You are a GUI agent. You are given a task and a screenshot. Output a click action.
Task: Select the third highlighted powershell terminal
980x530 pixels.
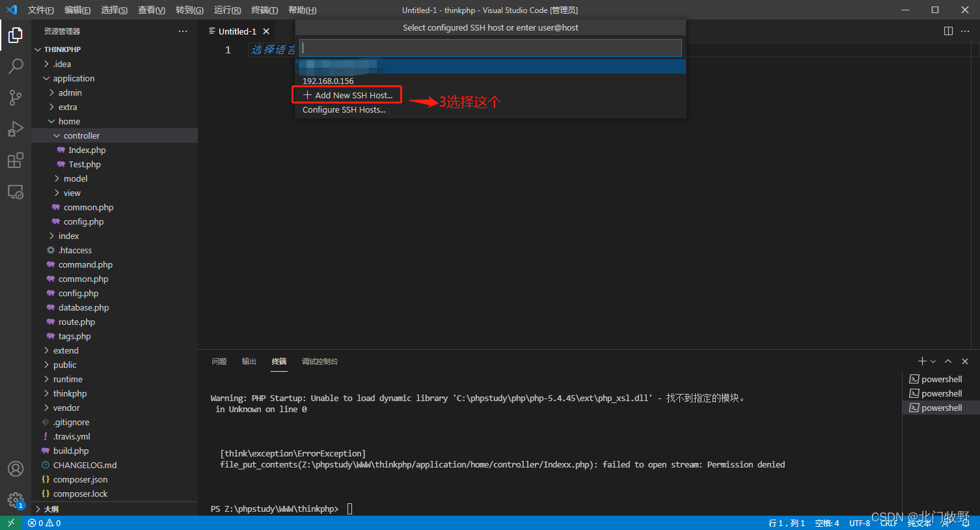941,408
